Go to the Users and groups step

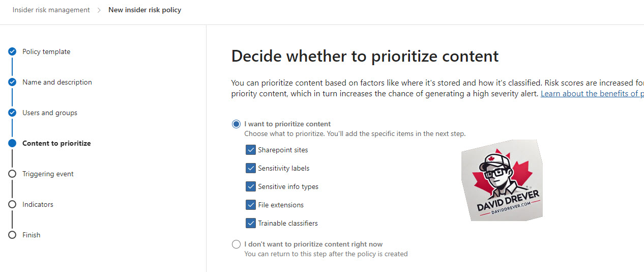pyautogui.click(x=50, y=113)
